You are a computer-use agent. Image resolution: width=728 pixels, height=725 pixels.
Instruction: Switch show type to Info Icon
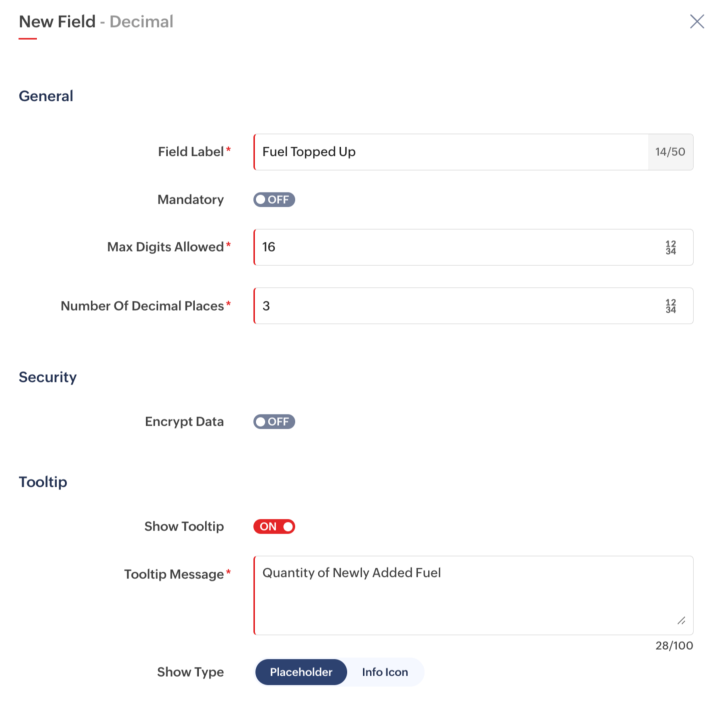[385, 672]
